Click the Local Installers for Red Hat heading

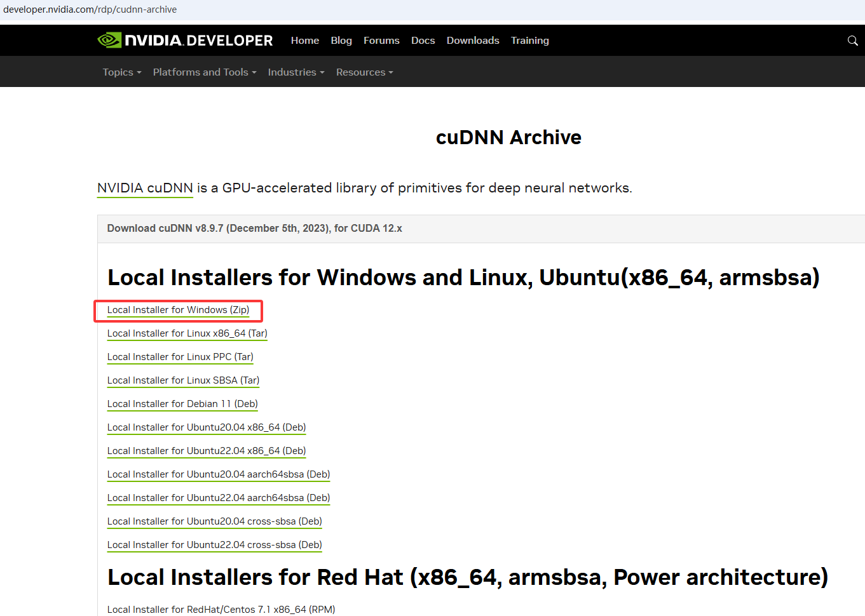point(468,577)
